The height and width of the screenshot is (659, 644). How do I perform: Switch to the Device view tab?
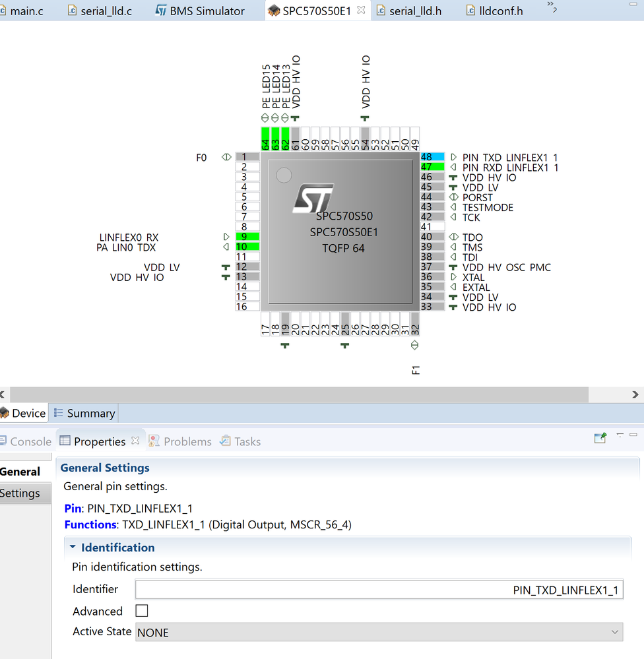[24, 414]
